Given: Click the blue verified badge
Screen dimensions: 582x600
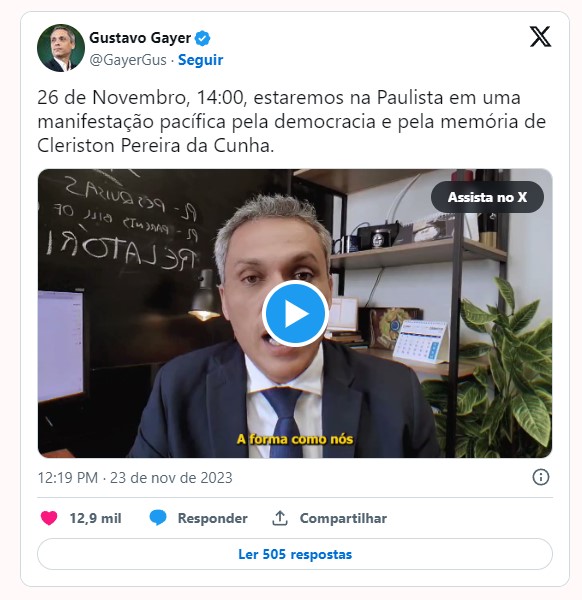Looking at the screenshot, I should coord(202,38).
